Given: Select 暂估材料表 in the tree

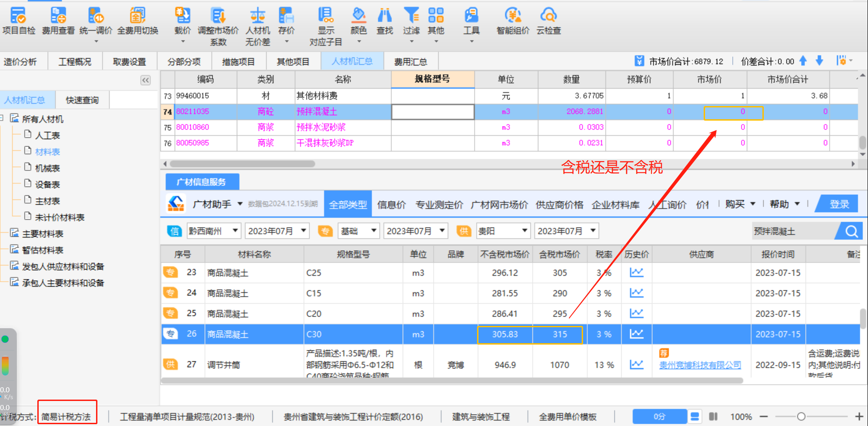Looking at the screenshot, I should click(43, 250).
